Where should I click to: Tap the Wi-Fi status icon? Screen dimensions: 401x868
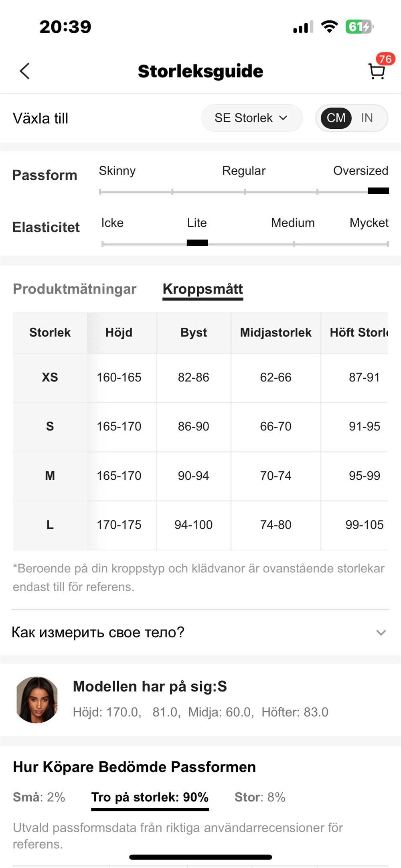point(329,27)
